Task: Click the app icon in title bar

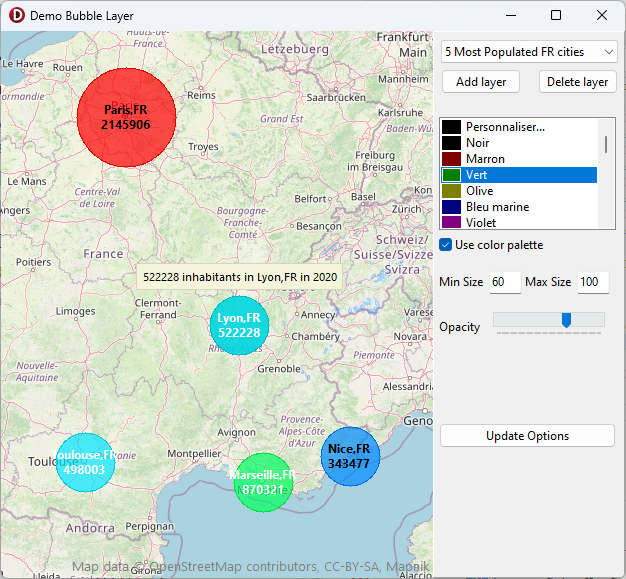Action: click(16, 15)
